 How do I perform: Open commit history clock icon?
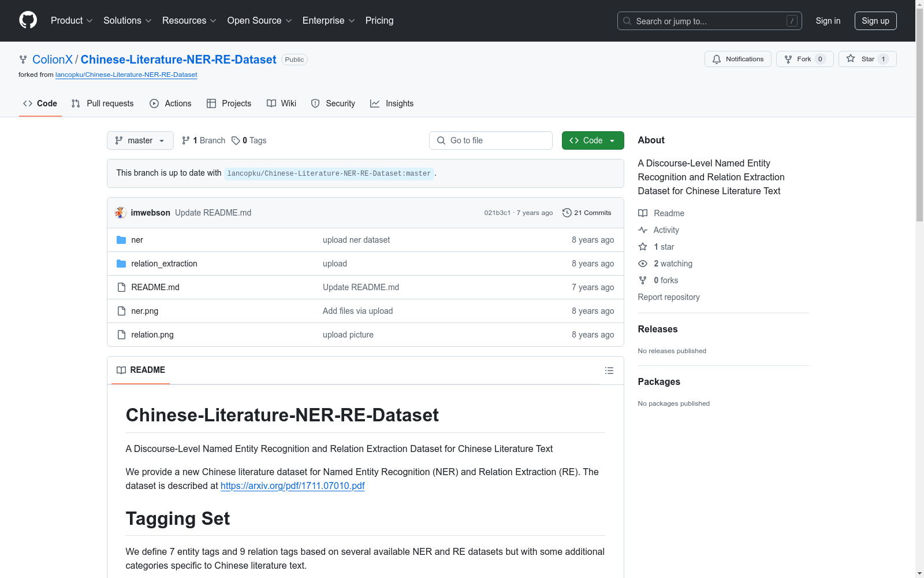tap(567, 213)
